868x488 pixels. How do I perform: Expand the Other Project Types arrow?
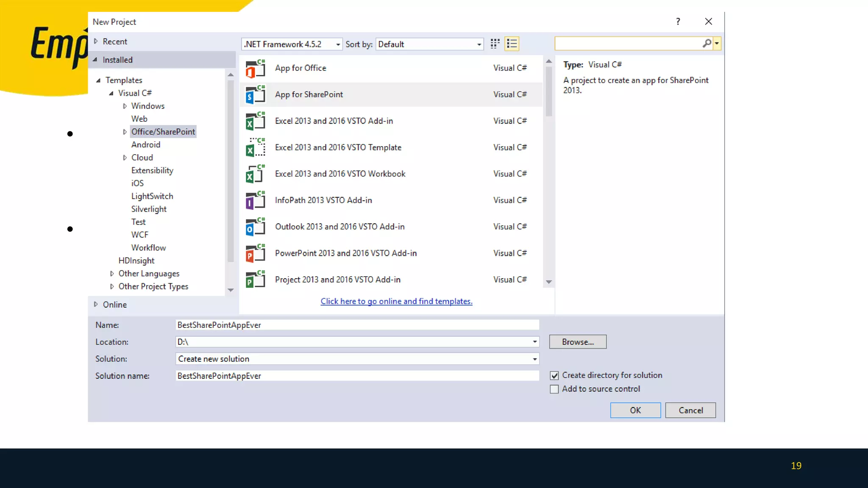pyautogui.click(x=112, y=286)
